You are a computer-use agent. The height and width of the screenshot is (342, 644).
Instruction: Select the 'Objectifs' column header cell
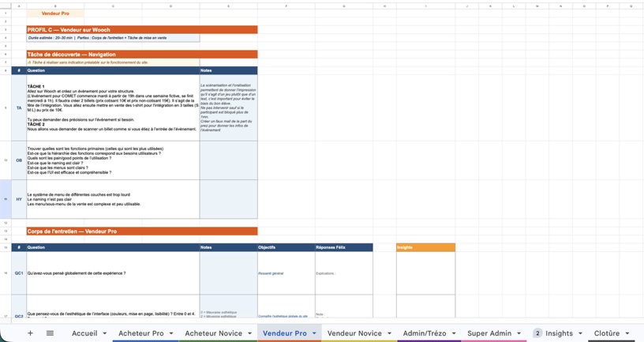286,247
